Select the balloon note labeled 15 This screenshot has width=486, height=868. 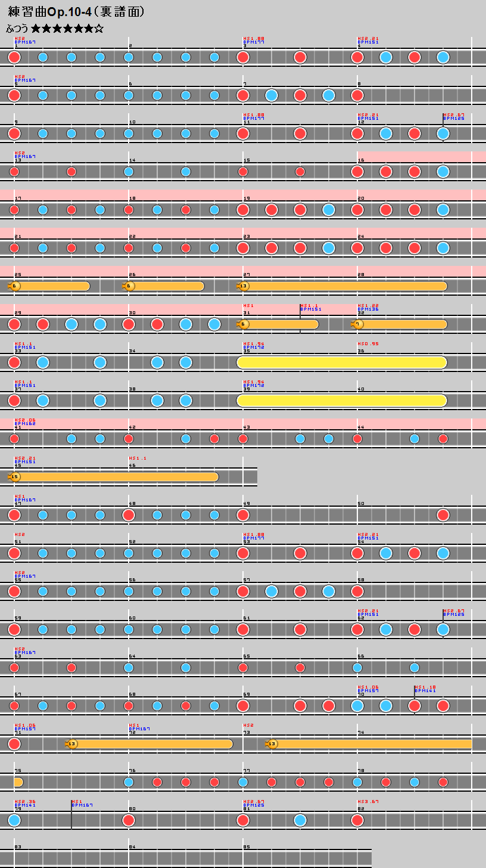tap(15, 477)
